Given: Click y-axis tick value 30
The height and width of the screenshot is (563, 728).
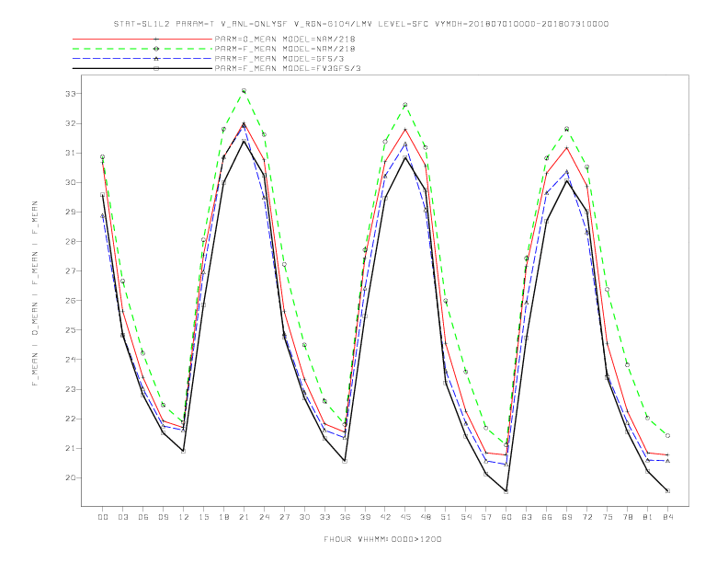Looking at the screenshot, I should [70, 182].
